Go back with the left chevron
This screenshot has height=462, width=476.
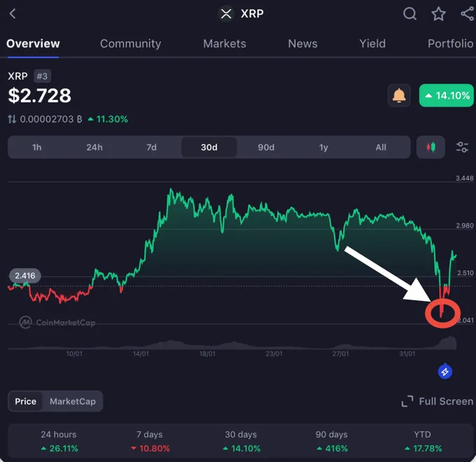point(13,14)
